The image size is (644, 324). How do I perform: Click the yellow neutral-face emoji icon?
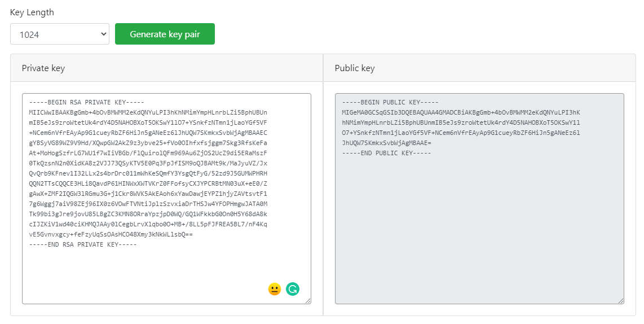click(274, 289)
